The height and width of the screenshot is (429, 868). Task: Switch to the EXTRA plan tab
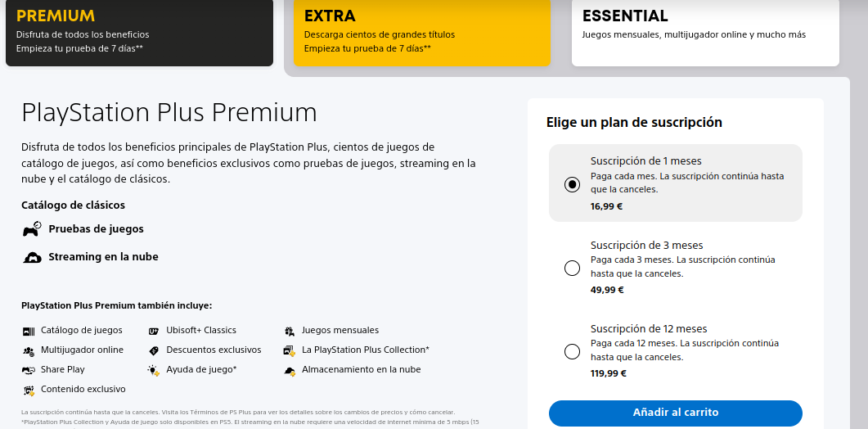(x=422, y=33)
